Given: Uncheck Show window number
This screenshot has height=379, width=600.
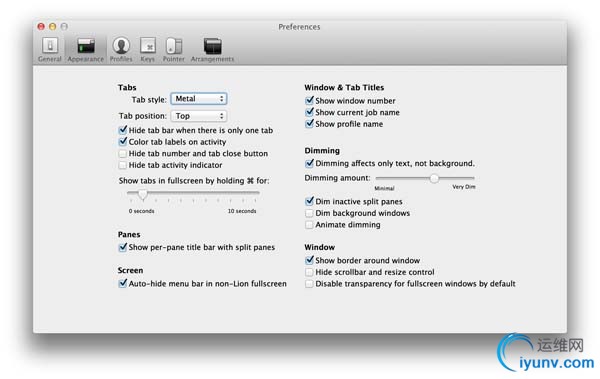Looking at the screenshot, I should click(x=309, y=101).
